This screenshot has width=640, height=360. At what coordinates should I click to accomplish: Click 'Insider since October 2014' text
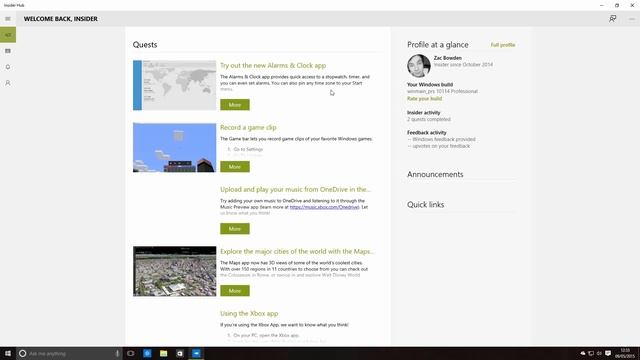(x=463, y=64)
